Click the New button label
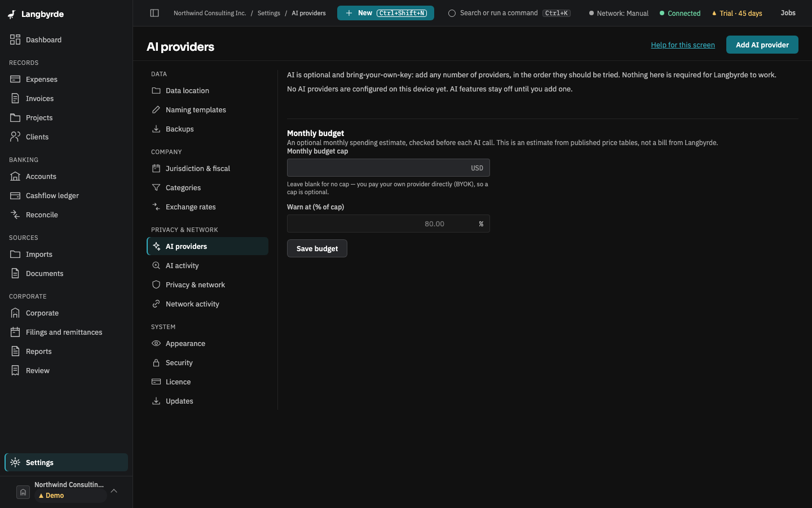The height and width of the screenshot is (508, 812). pos(365,13)
